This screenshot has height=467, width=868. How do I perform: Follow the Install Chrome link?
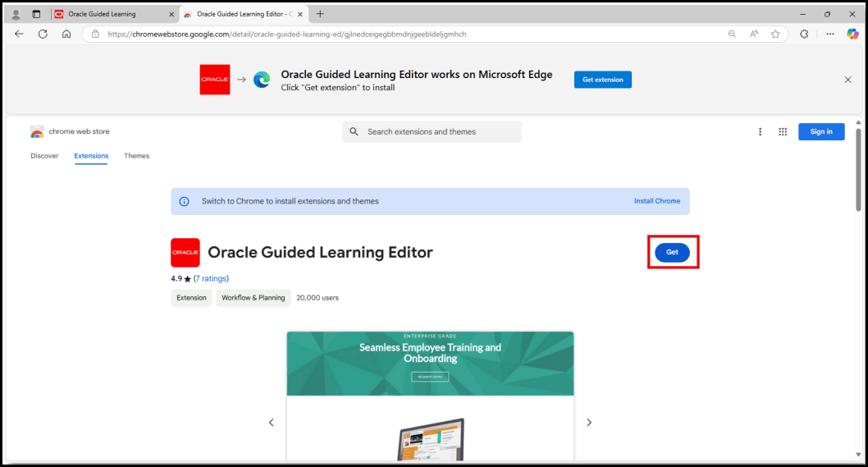click(657, 201)
